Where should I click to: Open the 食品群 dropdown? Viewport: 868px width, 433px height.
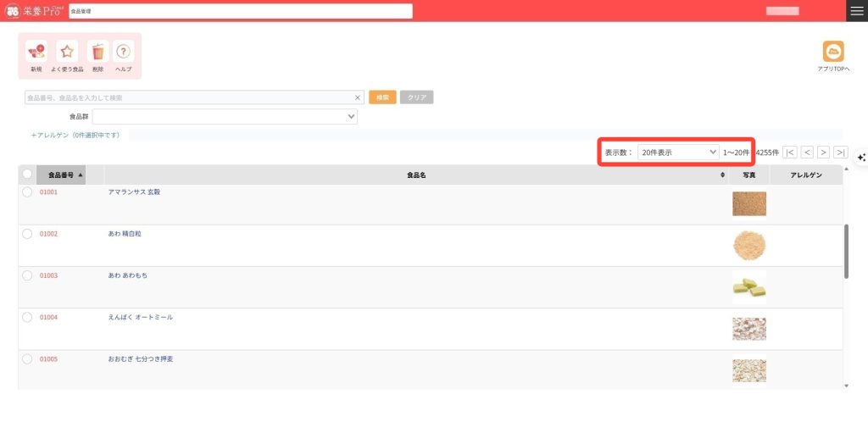[x=225, y=116]
